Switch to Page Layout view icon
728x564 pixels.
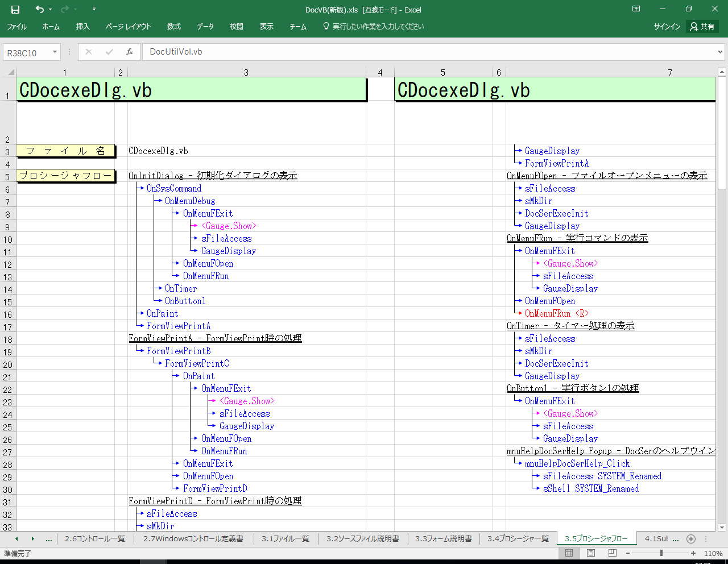(590, 553)
